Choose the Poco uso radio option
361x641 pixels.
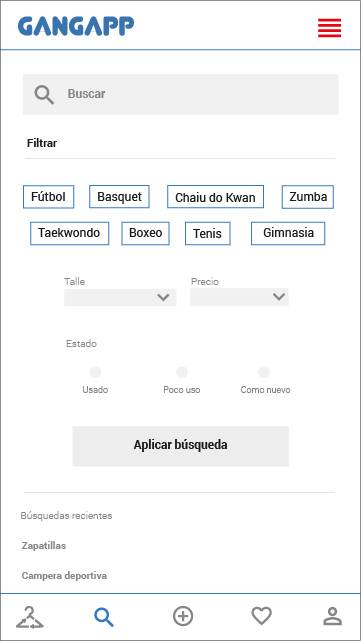tap(182, 372)
